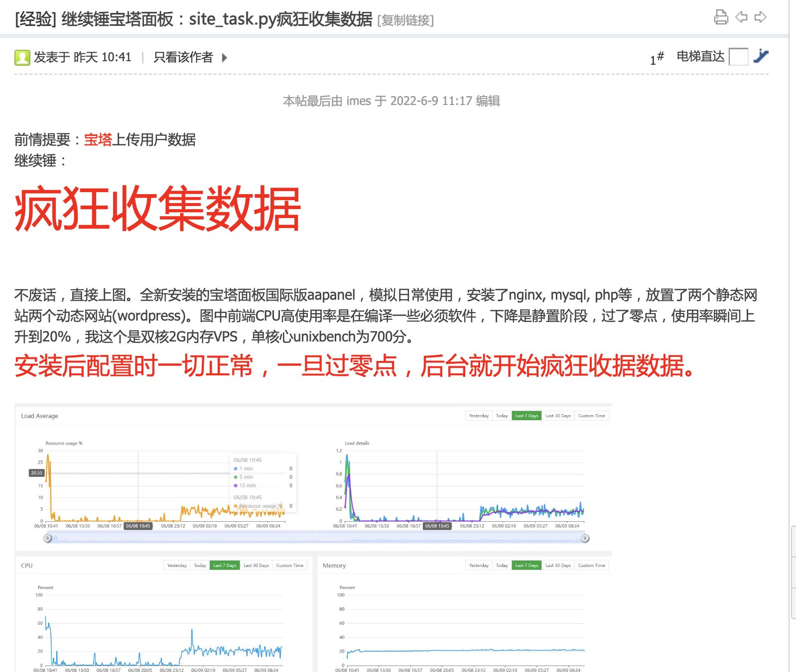Expand arrow next to 只看该作者
The image size is (796, 672).
[225, 58]
